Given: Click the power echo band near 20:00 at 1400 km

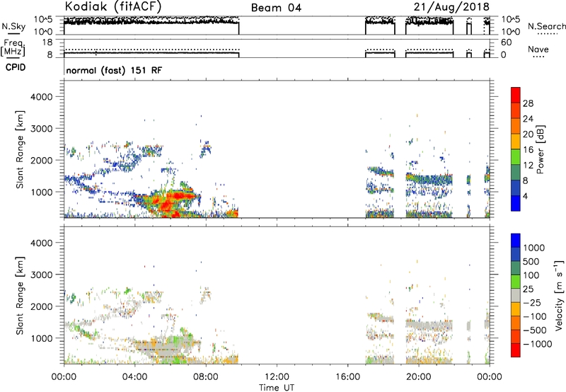Looking at the screenshot, I should pyautogui.click(x=429, y=179).
